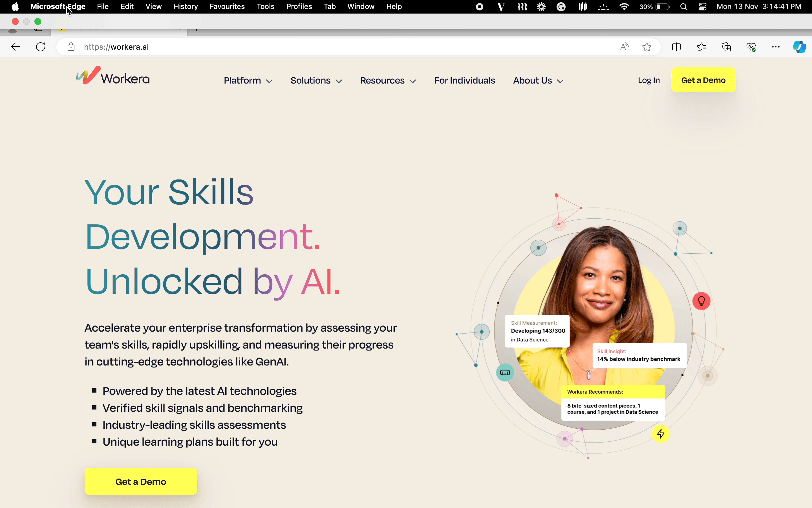This screenshot has width=812, height=508.
Task: Expand the Resources dropdown
Action: [388, 81]
